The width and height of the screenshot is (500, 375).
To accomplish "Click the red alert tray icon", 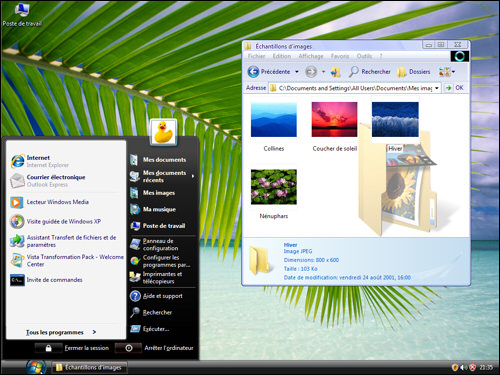I will 472,367.
